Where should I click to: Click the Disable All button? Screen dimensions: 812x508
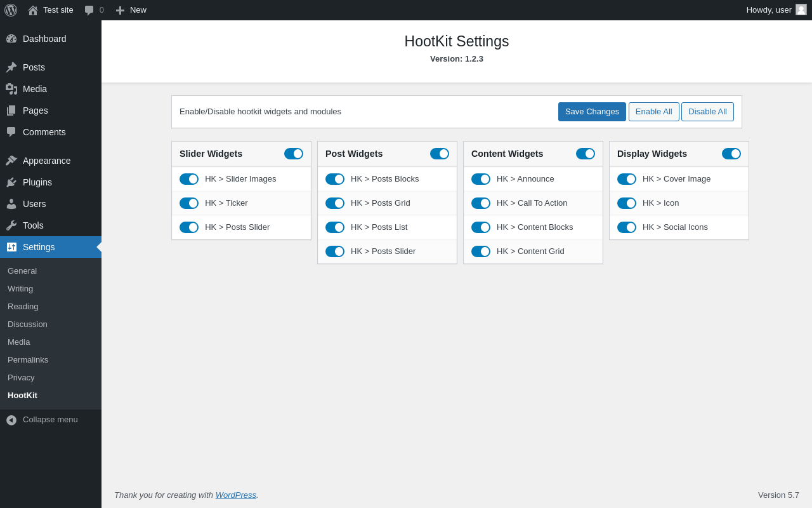(x=707, y=112)
